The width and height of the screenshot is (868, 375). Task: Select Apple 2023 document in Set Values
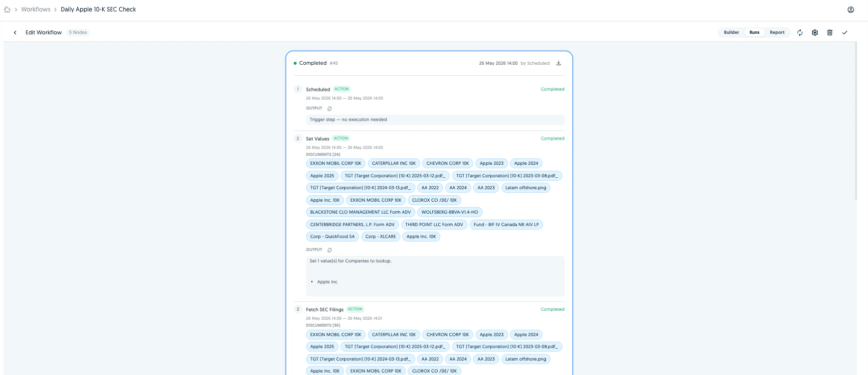pyautogui.click(x=492, y=163)
